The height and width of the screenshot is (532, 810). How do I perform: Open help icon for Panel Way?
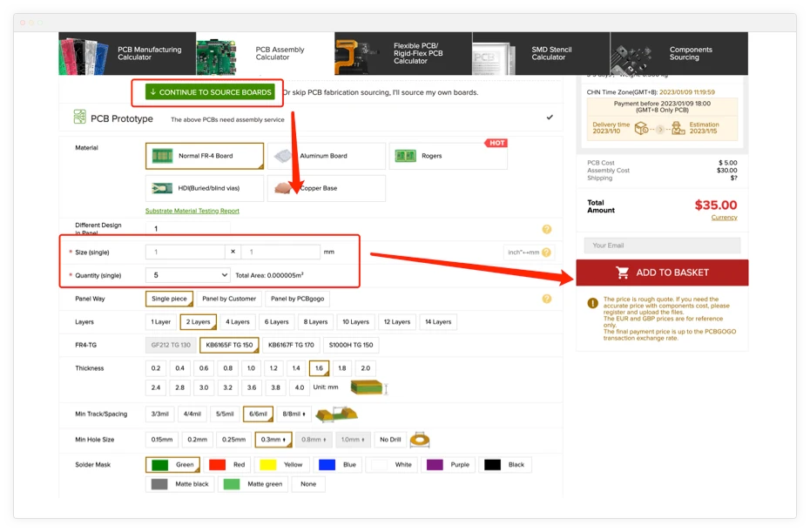point(547,299)
